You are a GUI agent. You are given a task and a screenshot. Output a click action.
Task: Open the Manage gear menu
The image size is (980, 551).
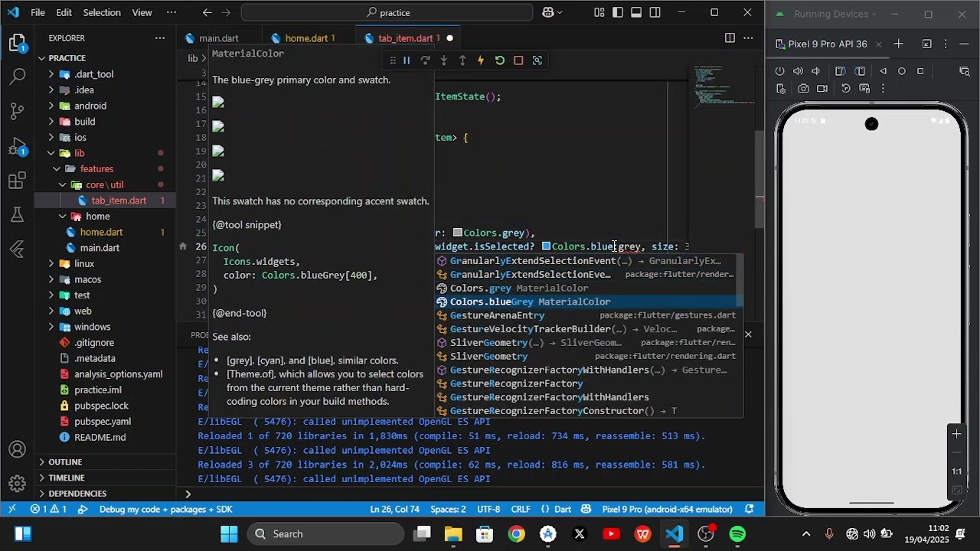[x=18, y=484]
